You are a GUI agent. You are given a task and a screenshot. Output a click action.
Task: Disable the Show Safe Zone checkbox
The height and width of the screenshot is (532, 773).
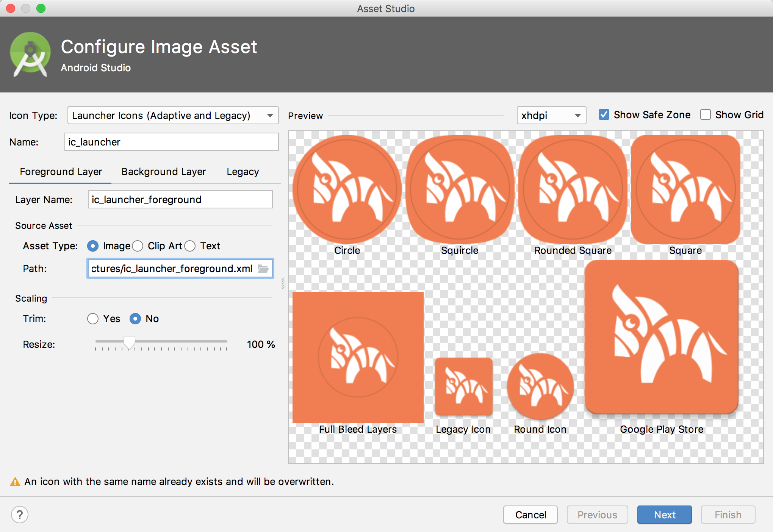[604, 114]
